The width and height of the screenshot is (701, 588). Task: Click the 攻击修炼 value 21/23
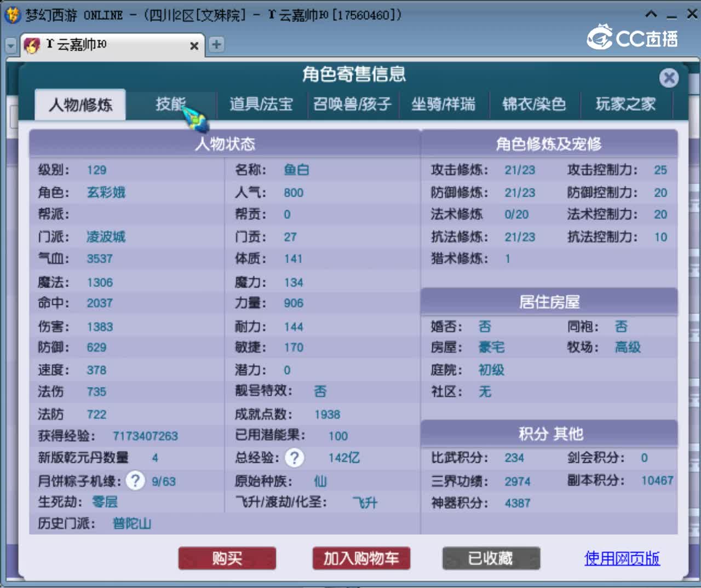(520, 170)
